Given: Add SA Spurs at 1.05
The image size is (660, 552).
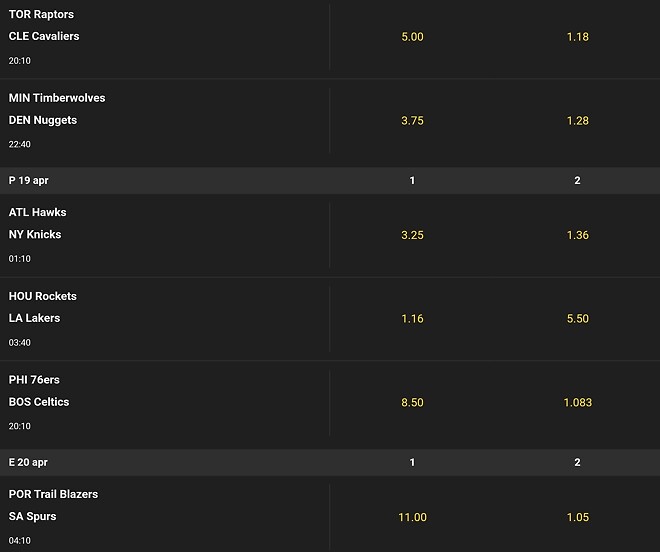Looking at the screenshot, I should click(x=577, y=517).
